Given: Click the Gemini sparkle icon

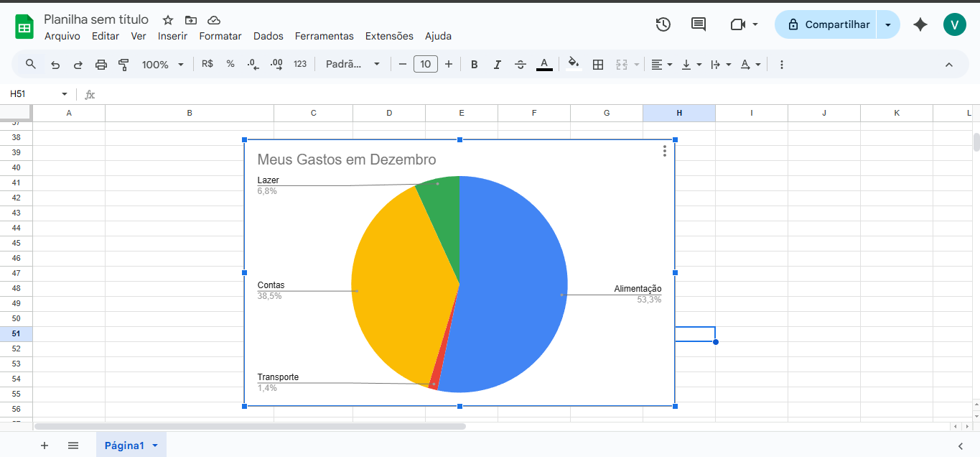Looking at the screenshot, I should 920,24.
